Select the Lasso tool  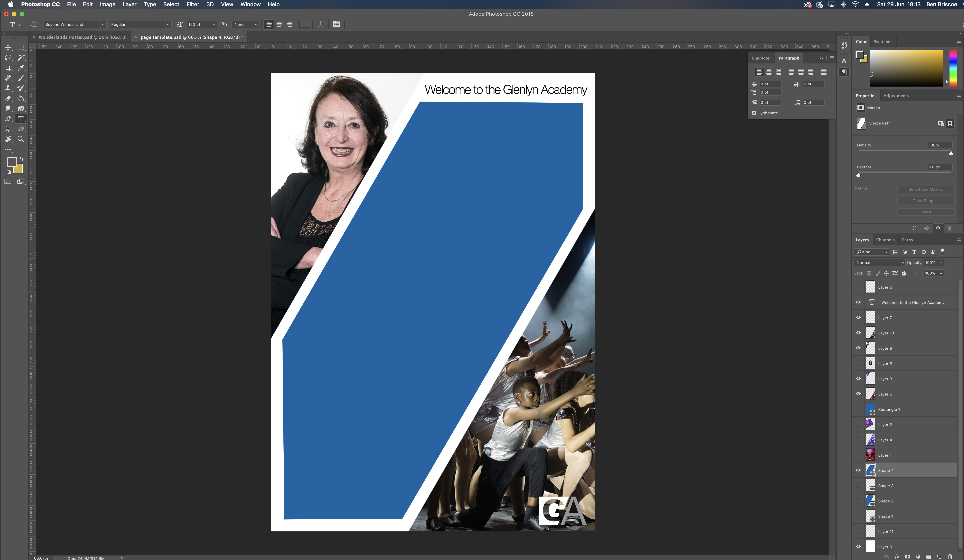click(x=8, y=58)
